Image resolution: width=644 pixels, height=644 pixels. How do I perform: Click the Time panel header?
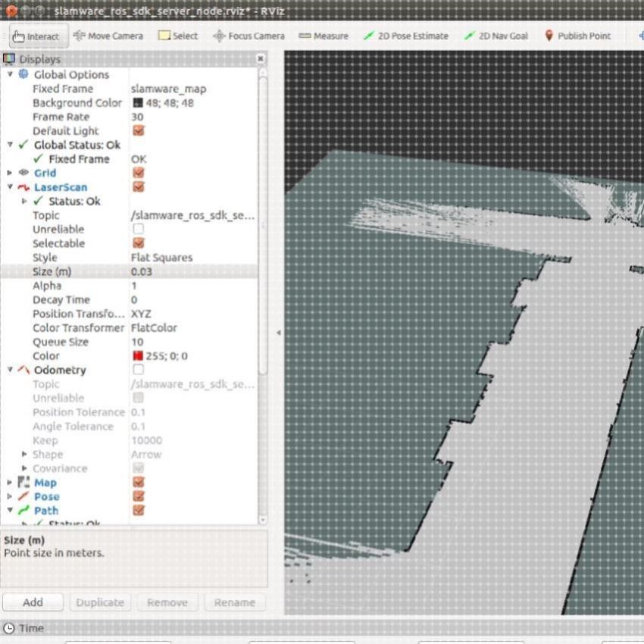322,628
